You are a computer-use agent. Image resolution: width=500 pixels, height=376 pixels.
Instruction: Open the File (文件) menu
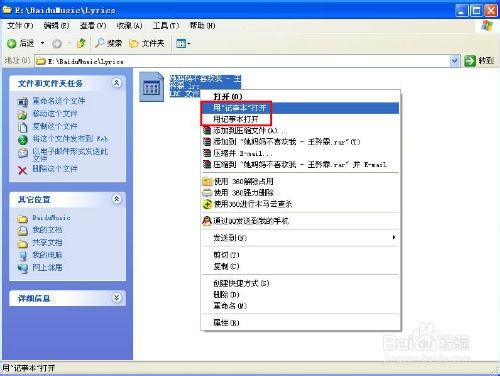(20, 26)
